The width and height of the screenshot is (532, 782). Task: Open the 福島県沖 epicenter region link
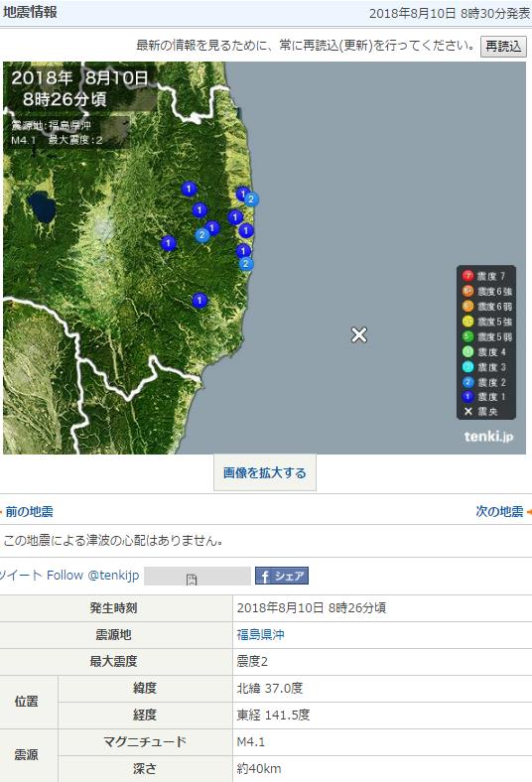click(x=260, y=634)
